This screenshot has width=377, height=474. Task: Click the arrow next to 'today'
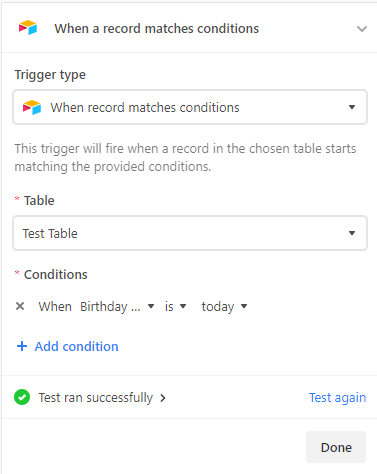click(x=244, y=306)
